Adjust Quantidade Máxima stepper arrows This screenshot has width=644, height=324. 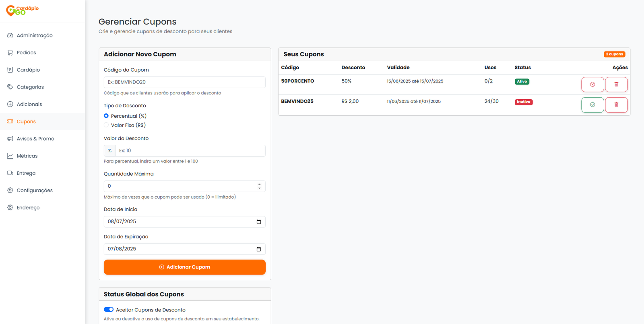tap(259, 186)
